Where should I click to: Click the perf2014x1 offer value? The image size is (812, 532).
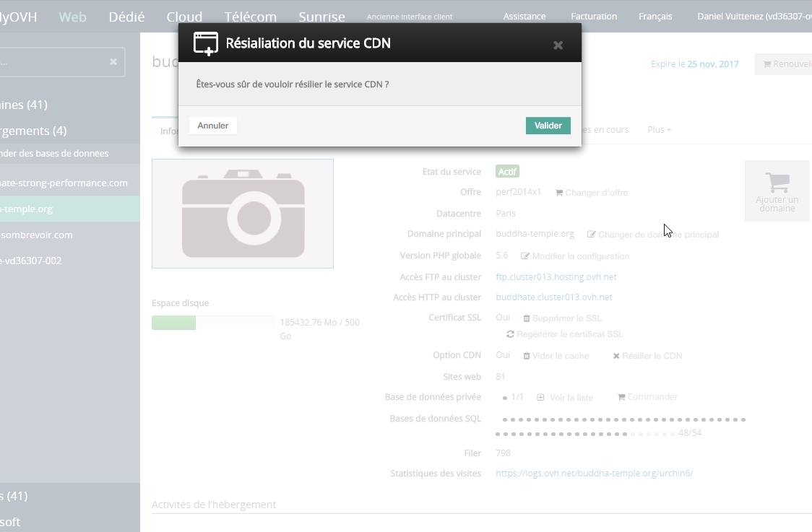519,192
